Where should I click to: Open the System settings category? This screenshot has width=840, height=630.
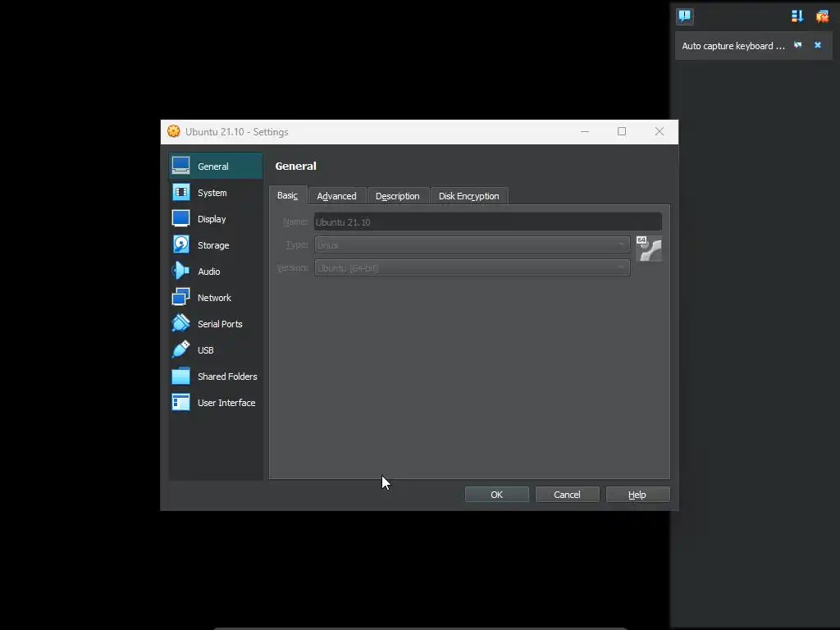(216, 192)
